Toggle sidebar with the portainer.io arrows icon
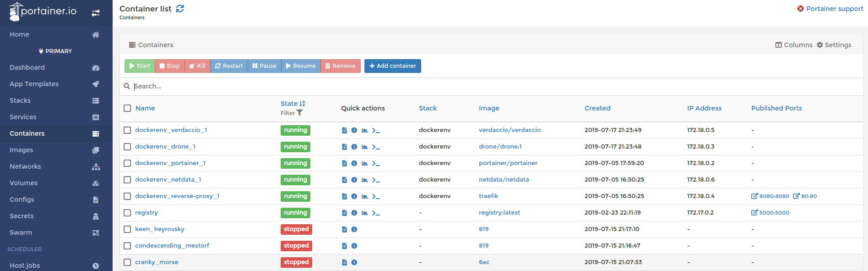 click(x=95, y=13)
